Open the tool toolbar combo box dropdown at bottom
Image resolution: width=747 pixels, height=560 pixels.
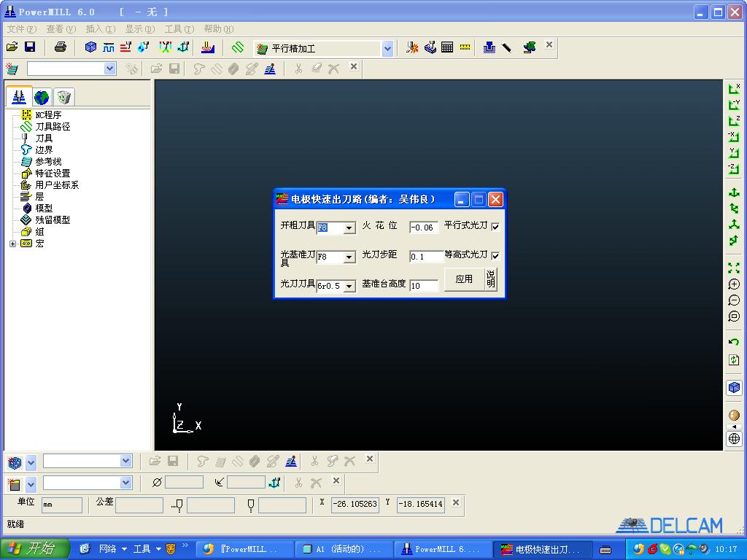click(x=125, y=483)
